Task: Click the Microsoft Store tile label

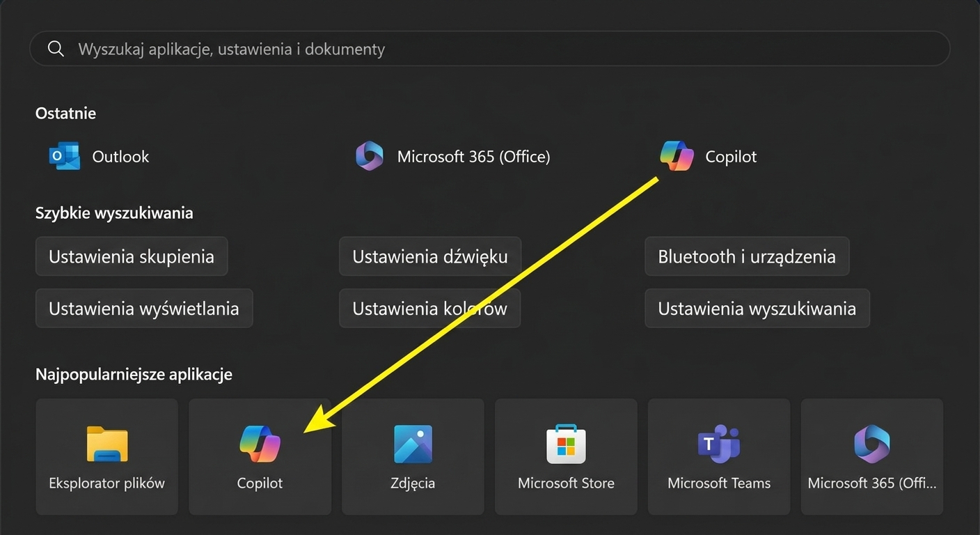Action: coord(566,483)
